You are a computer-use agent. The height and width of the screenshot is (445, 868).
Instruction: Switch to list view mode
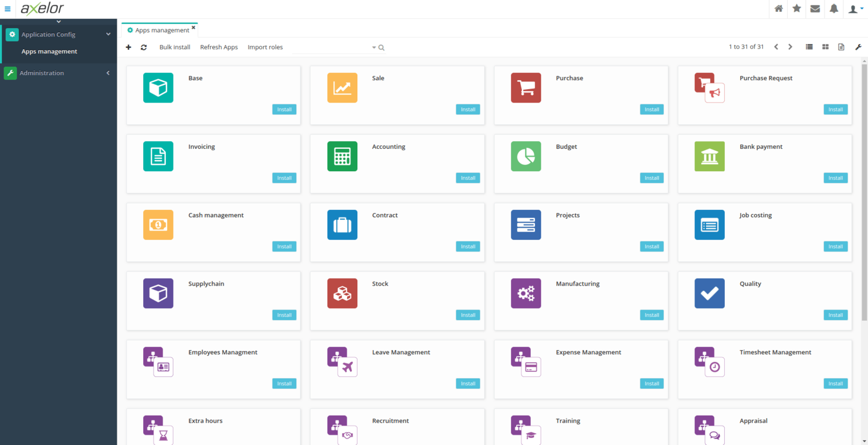[x=809, y=47]
